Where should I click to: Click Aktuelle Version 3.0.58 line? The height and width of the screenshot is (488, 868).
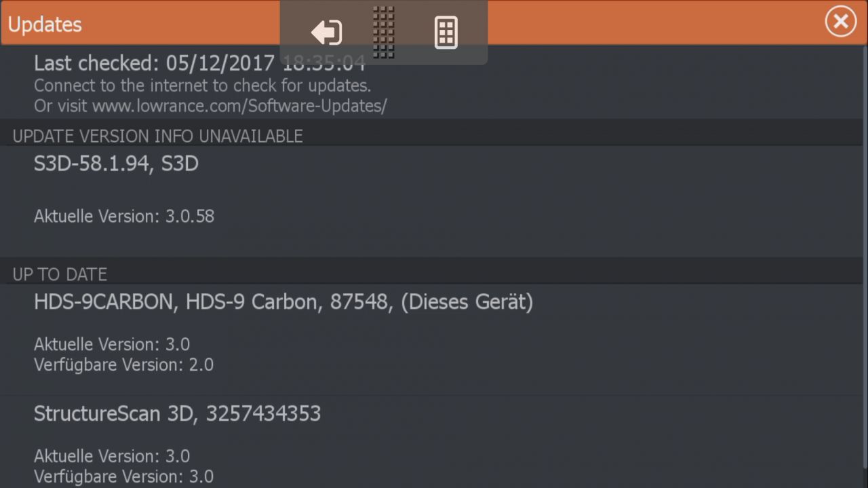(x=124, y=217)
